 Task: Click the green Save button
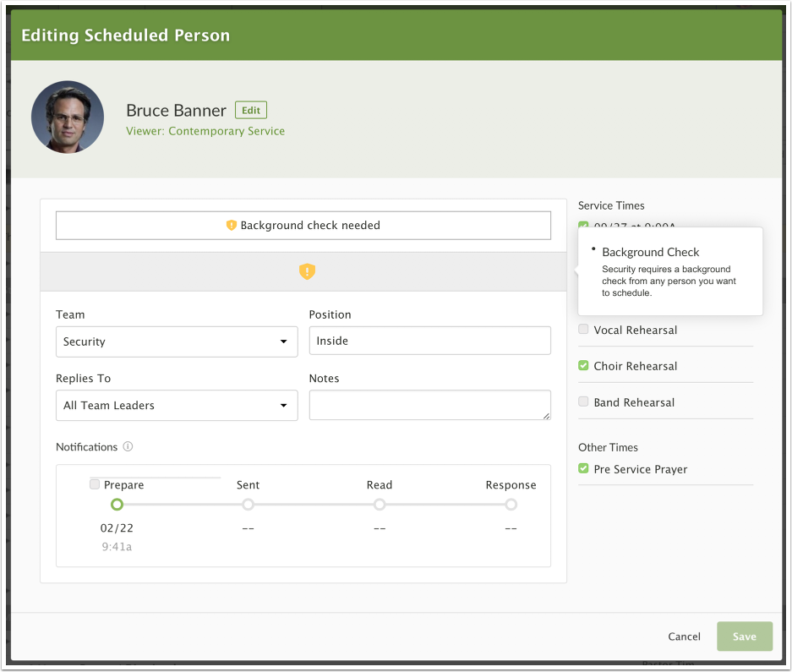pyautogui.click(x=744, y=636)
